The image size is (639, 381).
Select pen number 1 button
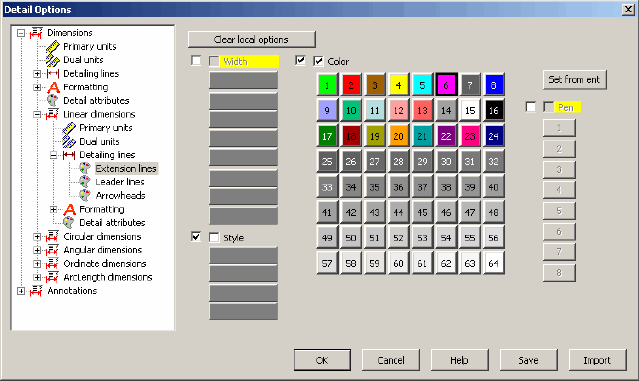click(x=559, y=128)
